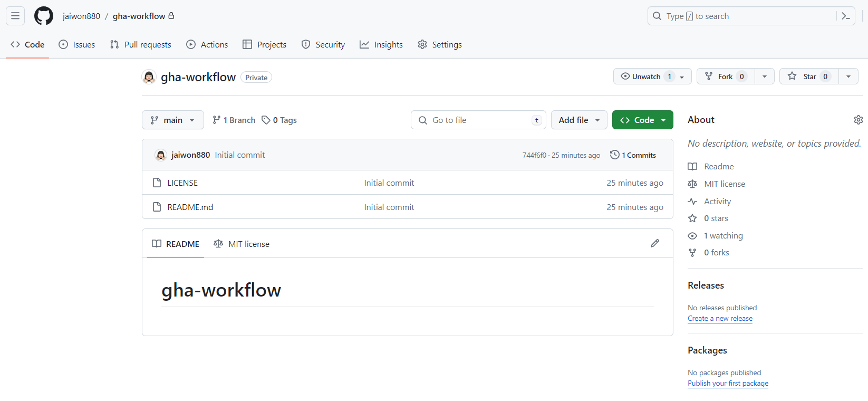Screen dimensions: 868x401
Task: Open Initial commit link in LICENSE row
Action: pyautogui.click(x=389, y=183)
